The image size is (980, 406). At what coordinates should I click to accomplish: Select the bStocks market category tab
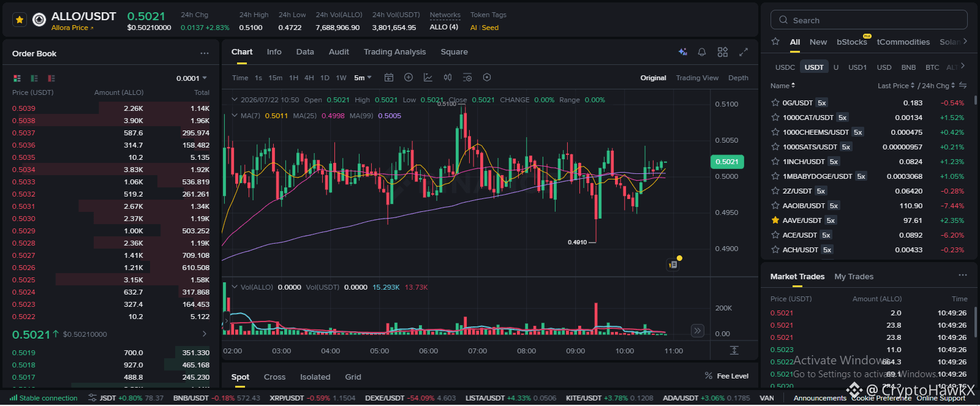click(852, 42)
